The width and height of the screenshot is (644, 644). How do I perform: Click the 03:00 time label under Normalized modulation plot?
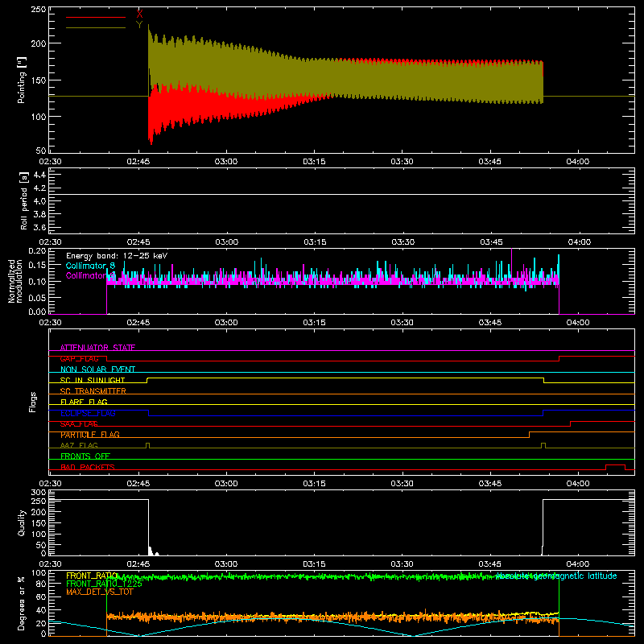[x=226, y=323]
